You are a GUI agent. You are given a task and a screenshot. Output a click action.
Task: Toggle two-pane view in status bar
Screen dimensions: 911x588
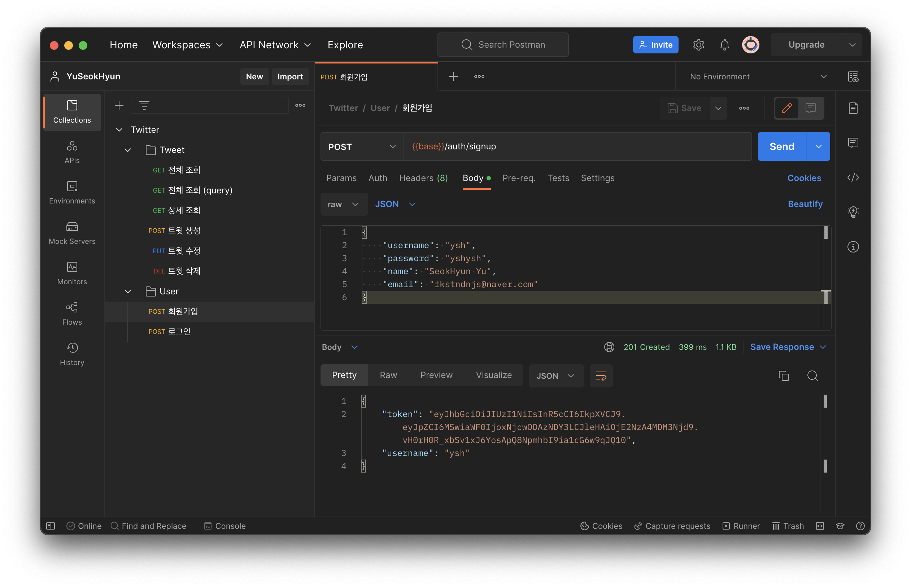pos(820,526)
